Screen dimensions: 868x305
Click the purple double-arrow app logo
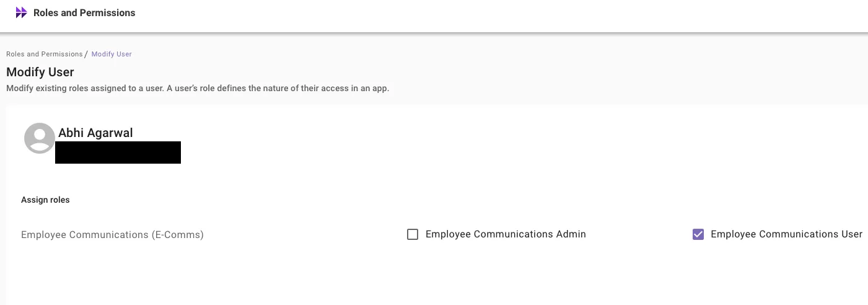point(21,12)
